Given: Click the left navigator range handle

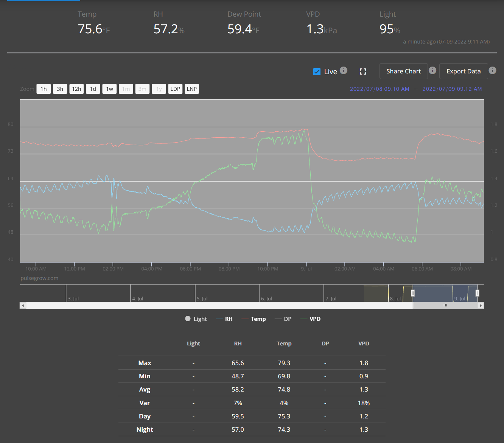Looking at the screenshot, I should pos(413,293).
